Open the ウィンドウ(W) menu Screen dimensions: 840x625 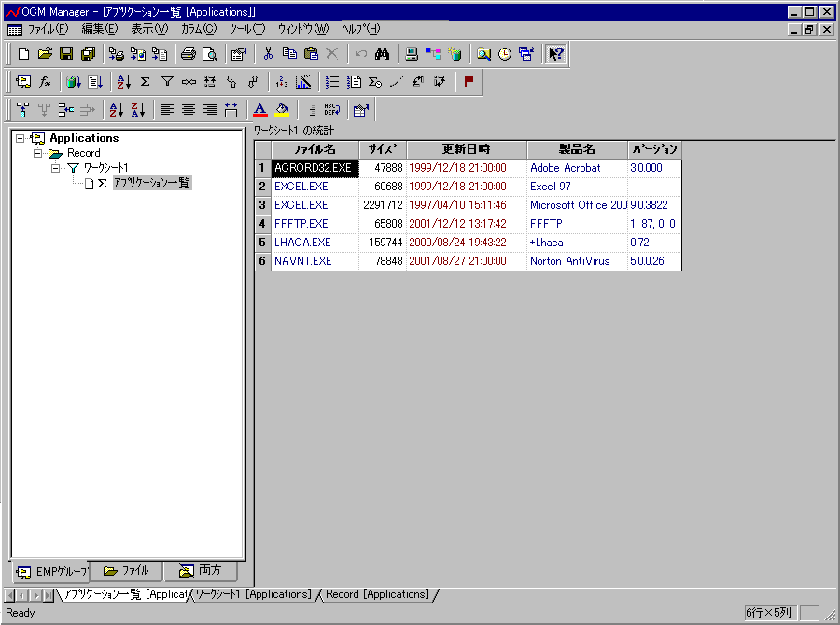click(302, 29)
